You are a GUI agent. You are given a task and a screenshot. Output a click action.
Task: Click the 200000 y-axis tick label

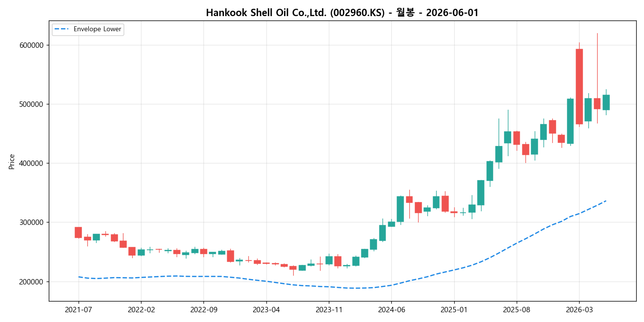click(x=32, y=282)
